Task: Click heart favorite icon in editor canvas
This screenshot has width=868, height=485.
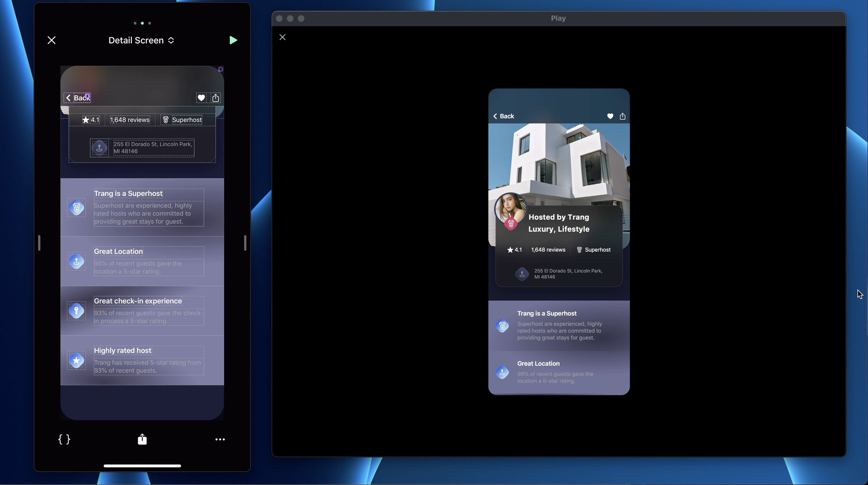Action: (x=201, y=98)
